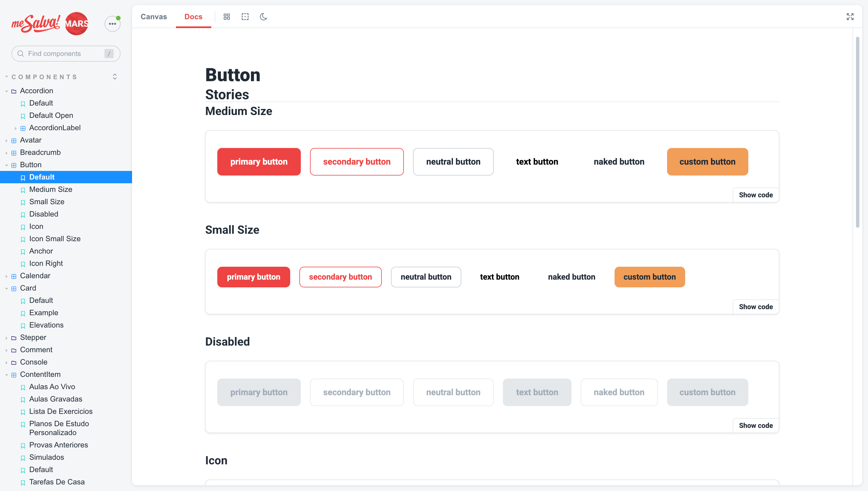The width and height of the screenshot is (868, 491).
Task: Open the Aulas Ao Vivo story
Action: (52, 387)
